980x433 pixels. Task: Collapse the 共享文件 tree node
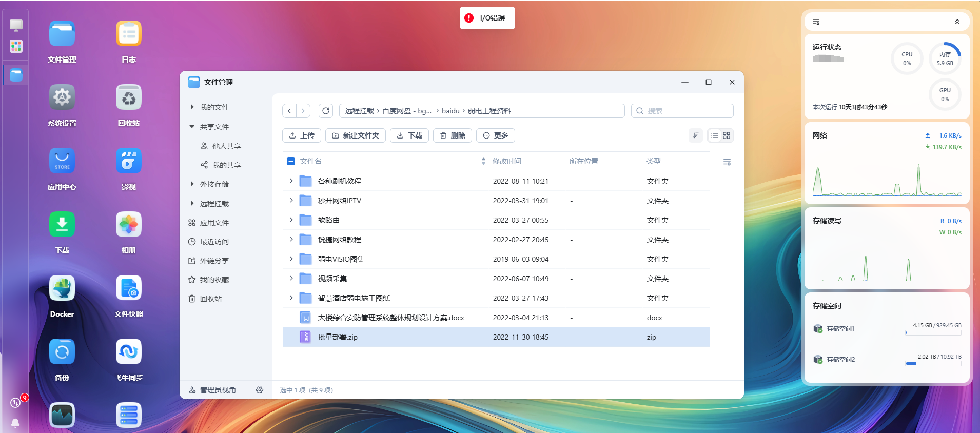[x=192, y=127]
